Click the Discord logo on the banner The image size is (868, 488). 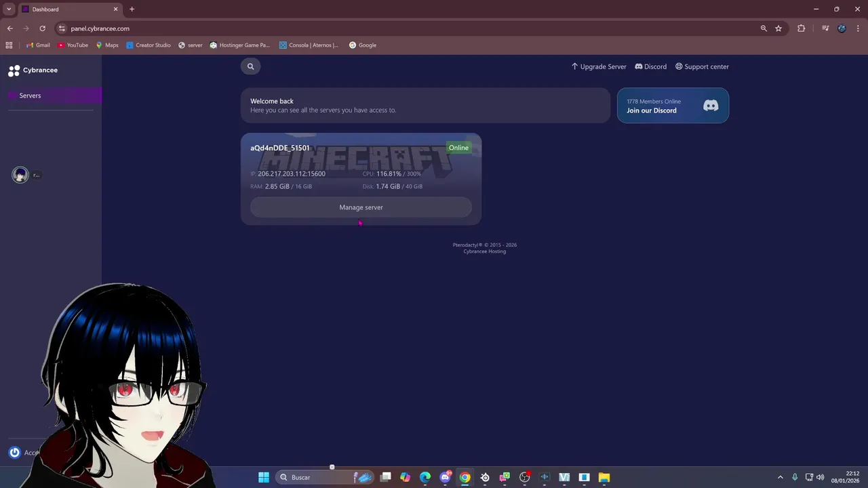pos(711,106)
